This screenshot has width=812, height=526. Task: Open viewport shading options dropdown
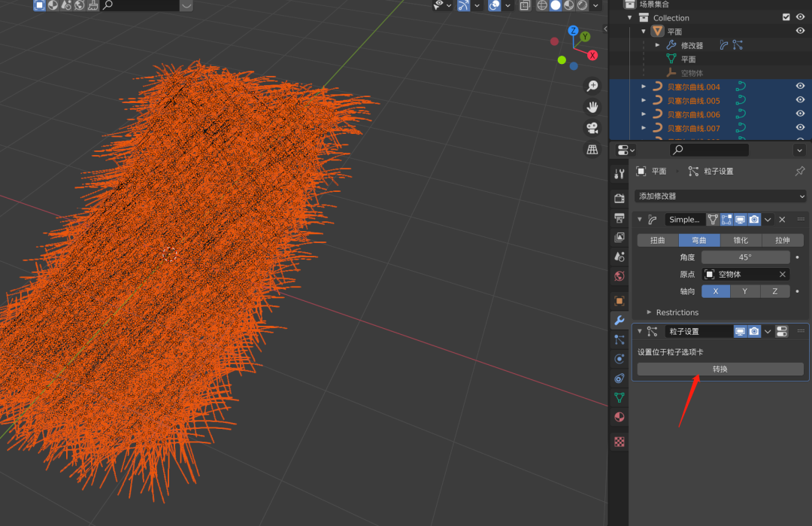(595, 5)
